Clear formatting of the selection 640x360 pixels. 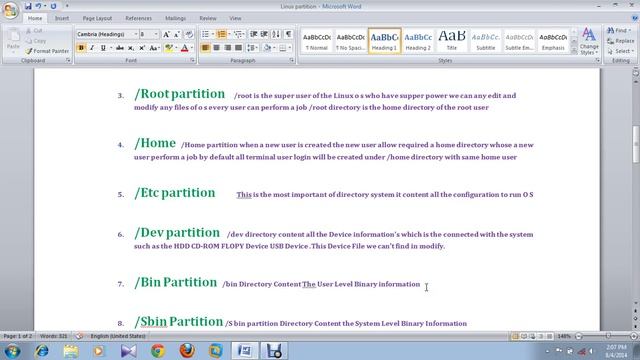189,34
